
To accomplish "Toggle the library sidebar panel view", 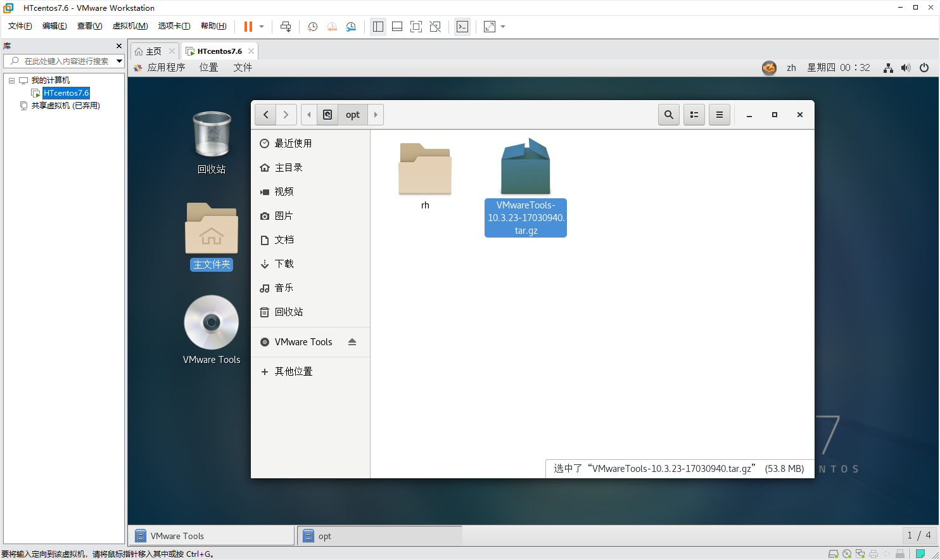I will tap(378, 27).
